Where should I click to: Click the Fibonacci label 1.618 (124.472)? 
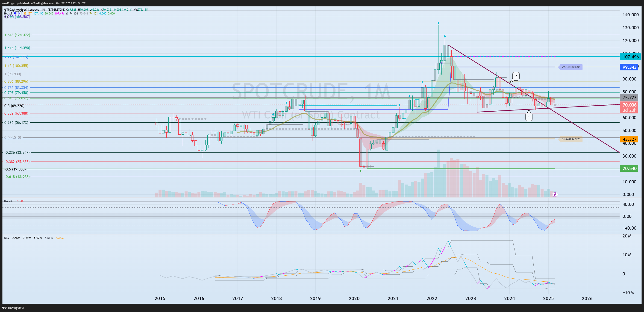(x=17, y=35)
